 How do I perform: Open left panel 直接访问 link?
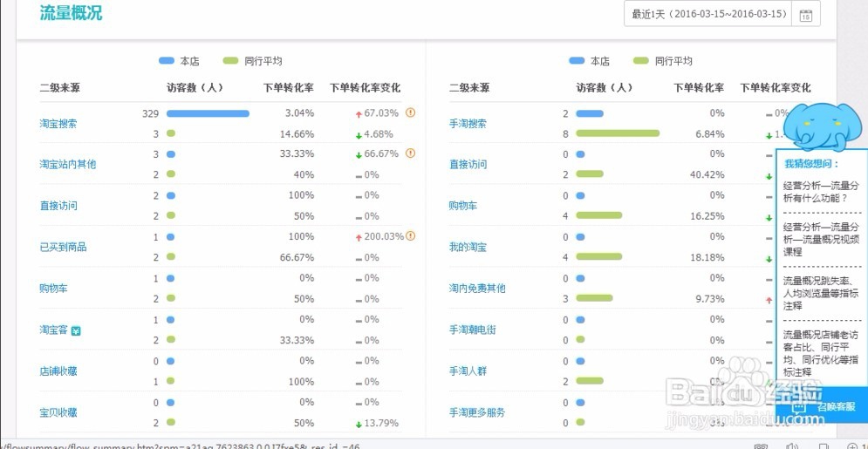[58, 206]
